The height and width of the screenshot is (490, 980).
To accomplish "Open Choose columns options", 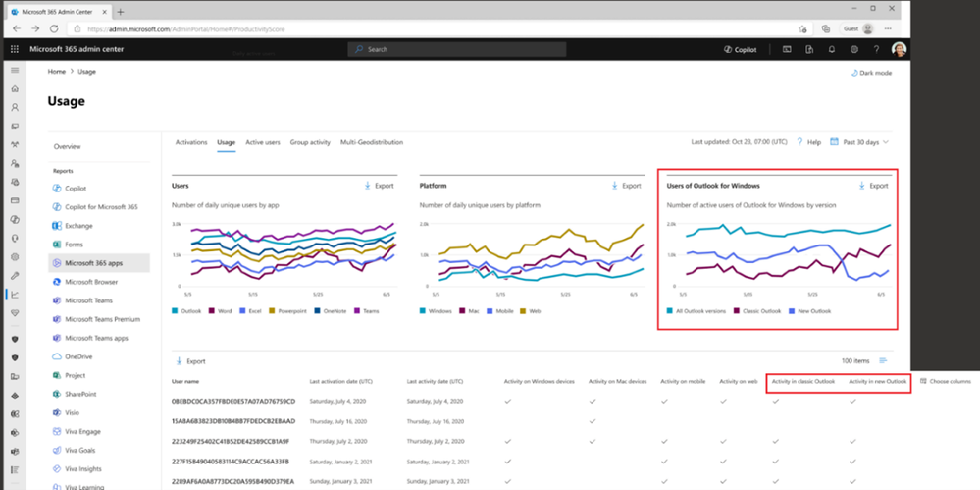I will tap(946, 381).
